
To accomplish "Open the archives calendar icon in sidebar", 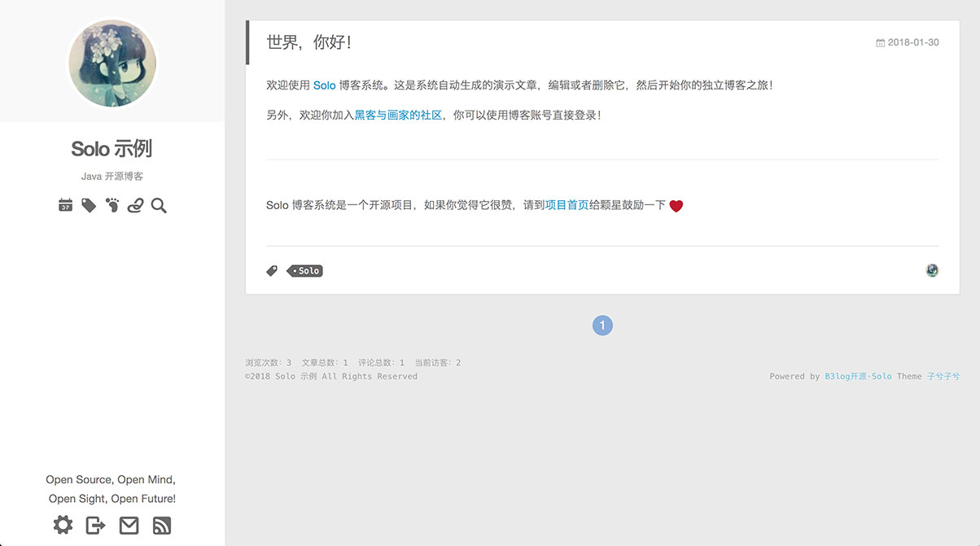I will (66, 206).
